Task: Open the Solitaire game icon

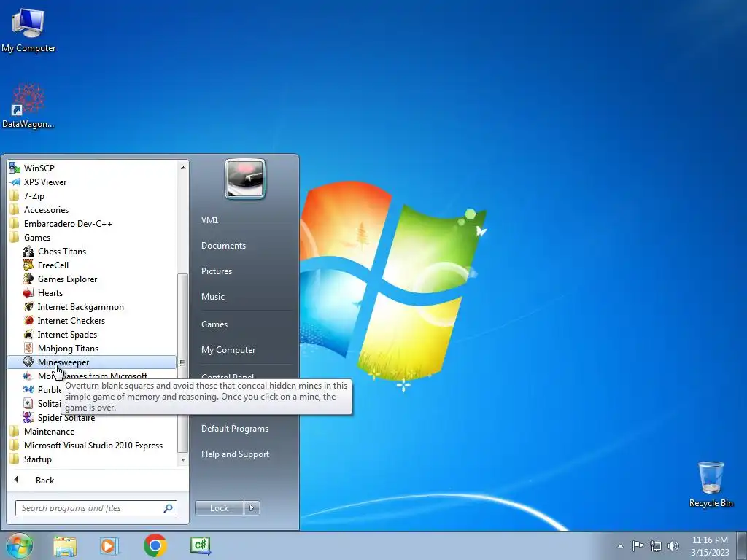Action: 28,403
